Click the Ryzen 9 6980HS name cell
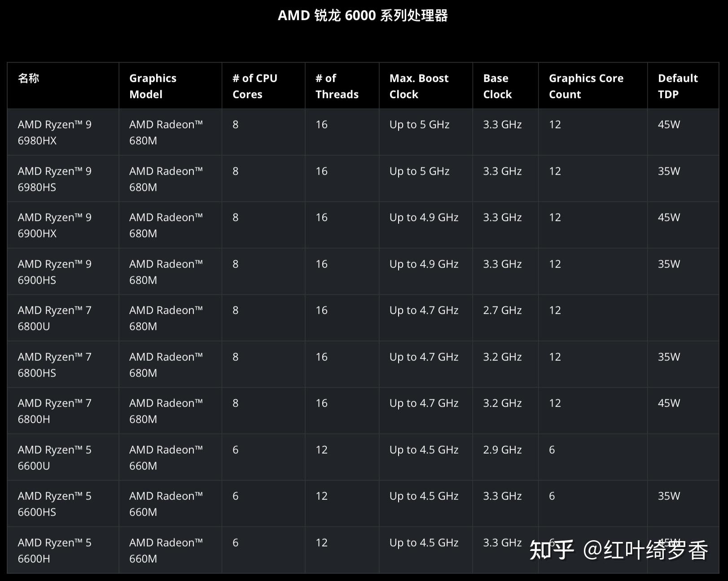 click(x=54, y=179)
